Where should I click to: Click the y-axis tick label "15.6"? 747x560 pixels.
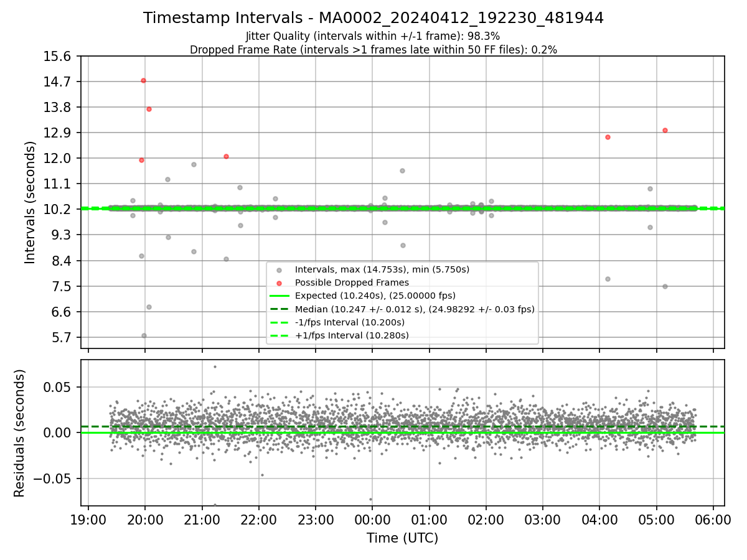click(x=58, y=57)
